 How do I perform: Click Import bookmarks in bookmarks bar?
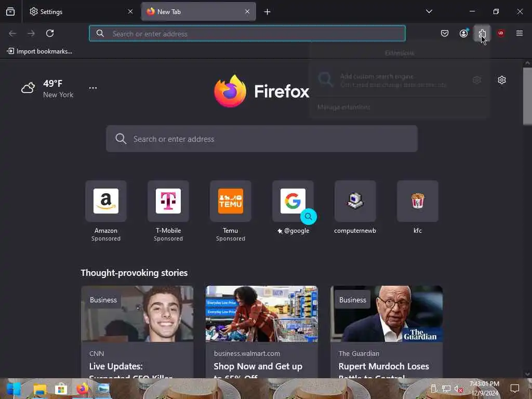click(39, 51)
